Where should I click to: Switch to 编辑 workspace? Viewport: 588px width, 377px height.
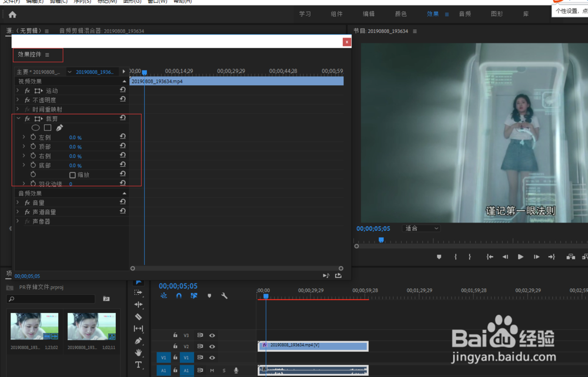point(369,14)
